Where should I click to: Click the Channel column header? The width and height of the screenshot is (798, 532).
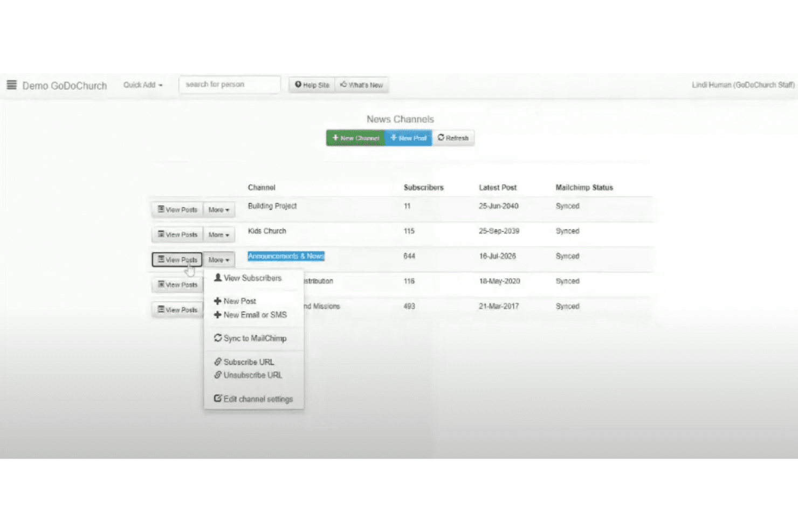[262, 188]
